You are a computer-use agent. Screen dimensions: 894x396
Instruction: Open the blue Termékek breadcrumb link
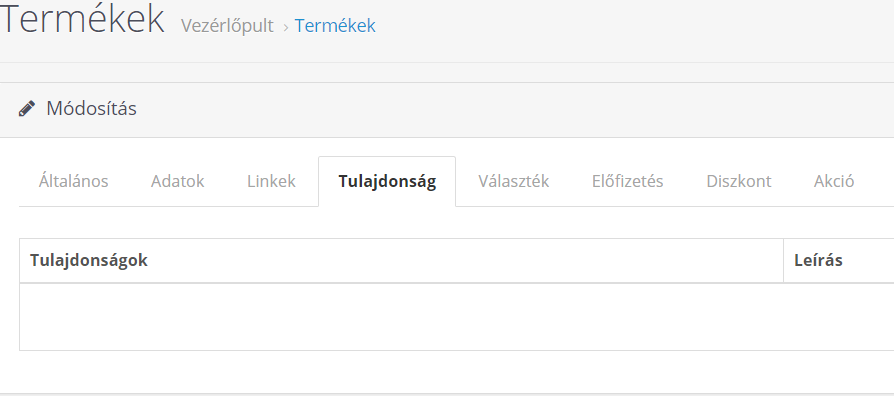(x=335, y=26)
